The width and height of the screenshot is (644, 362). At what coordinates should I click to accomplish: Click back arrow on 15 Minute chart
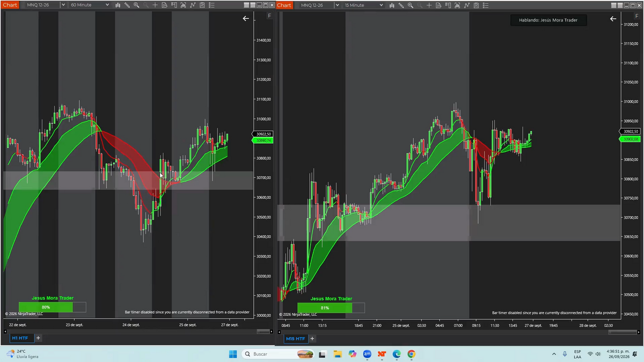[613, 19]
